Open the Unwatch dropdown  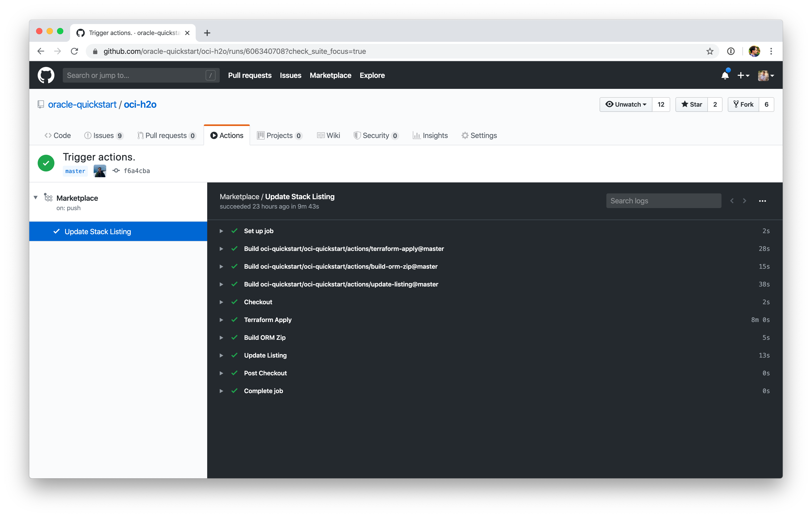626,105
